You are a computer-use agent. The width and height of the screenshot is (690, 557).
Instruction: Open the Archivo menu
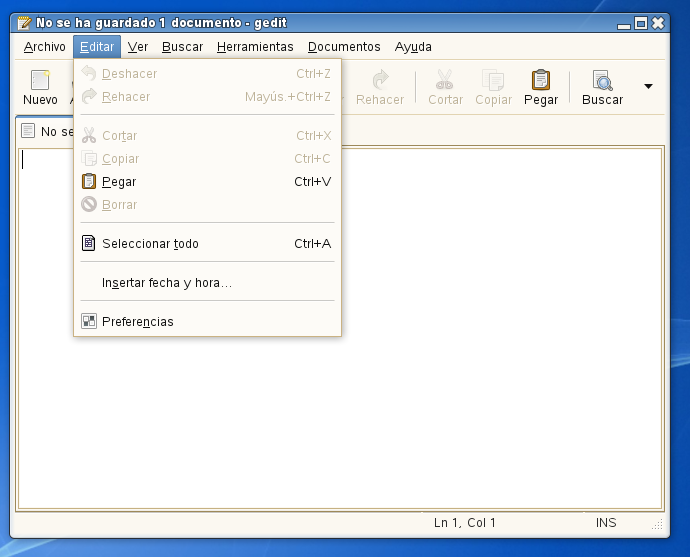tap(45, 47)
